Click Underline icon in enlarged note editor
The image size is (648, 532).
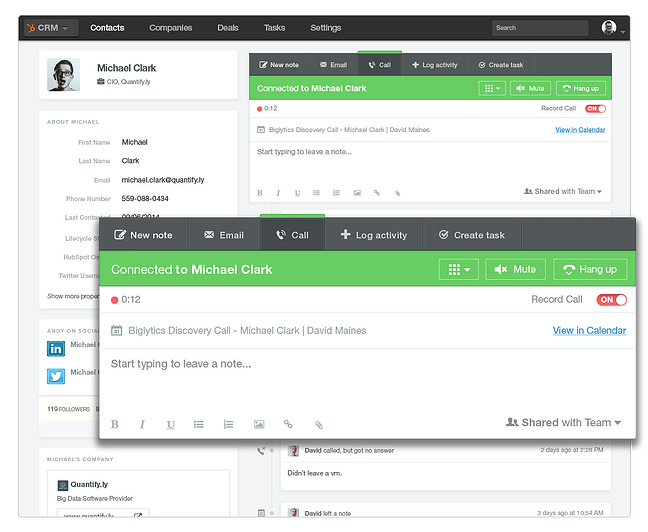tap(170, 424)
